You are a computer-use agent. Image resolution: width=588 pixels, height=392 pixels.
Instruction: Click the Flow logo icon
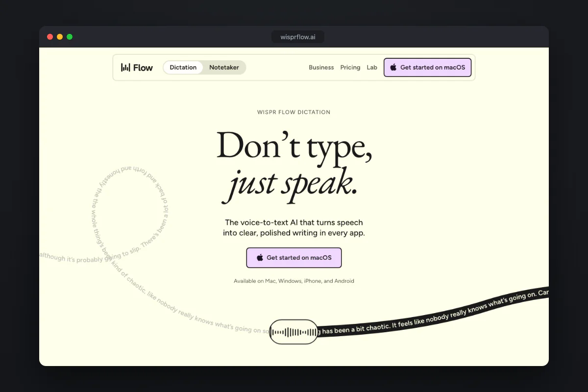125,68
